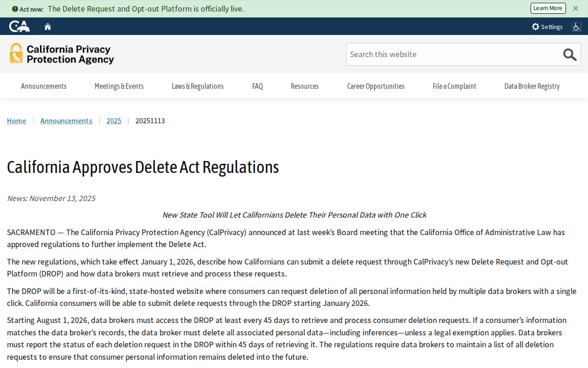Follow the Announcements breadcrumb link
Screen dimensions: 588x368
pos(66,121)
